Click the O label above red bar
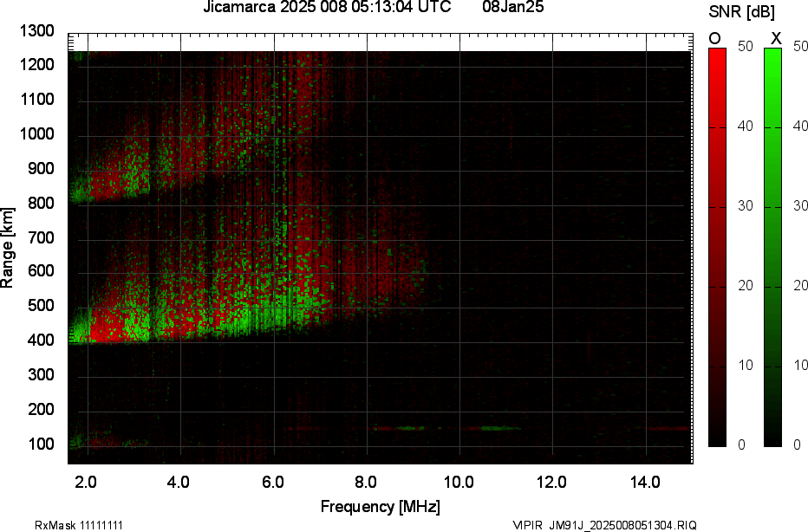808x532 pixels. pyautogui.click(x=715, y=38)
